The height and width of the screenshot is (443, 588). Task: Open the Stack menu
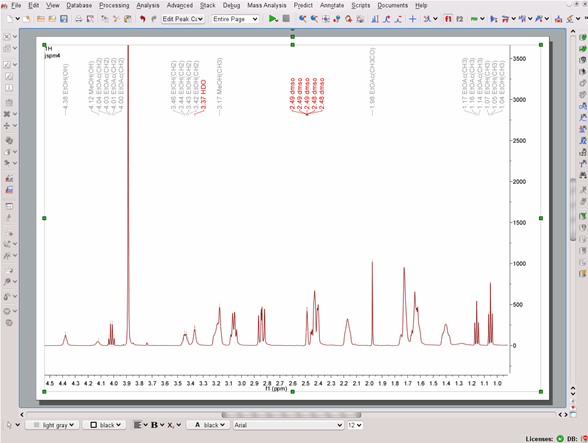point(208,5)
